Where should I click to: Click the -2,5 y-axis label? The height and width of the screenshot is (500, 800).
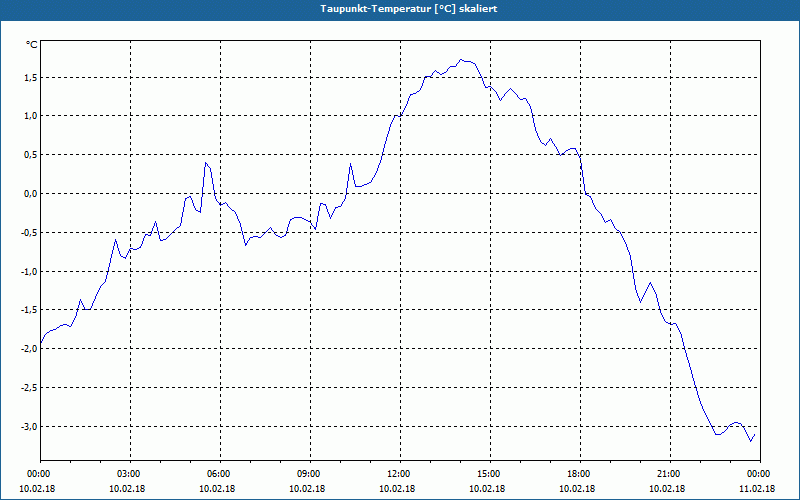pyautogui.click(x=29, y=387)
